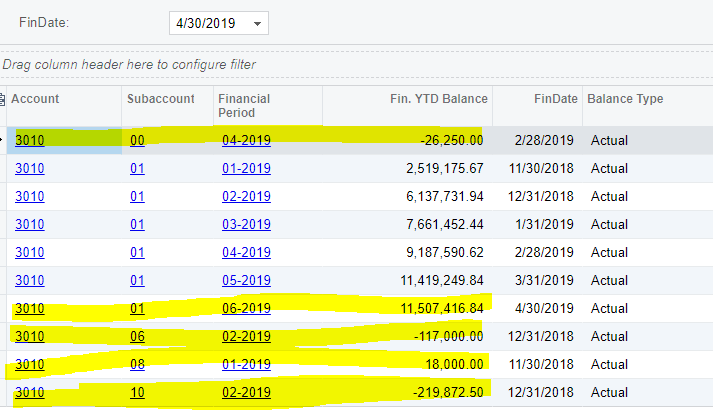Sort by the Account column header
The image size is (713, 414).
36,99
